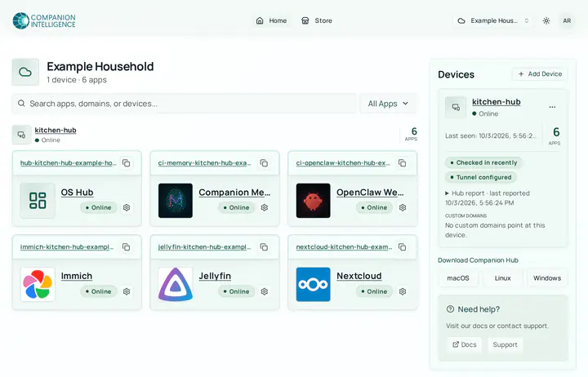Open the Jellyfin app title

215,276
